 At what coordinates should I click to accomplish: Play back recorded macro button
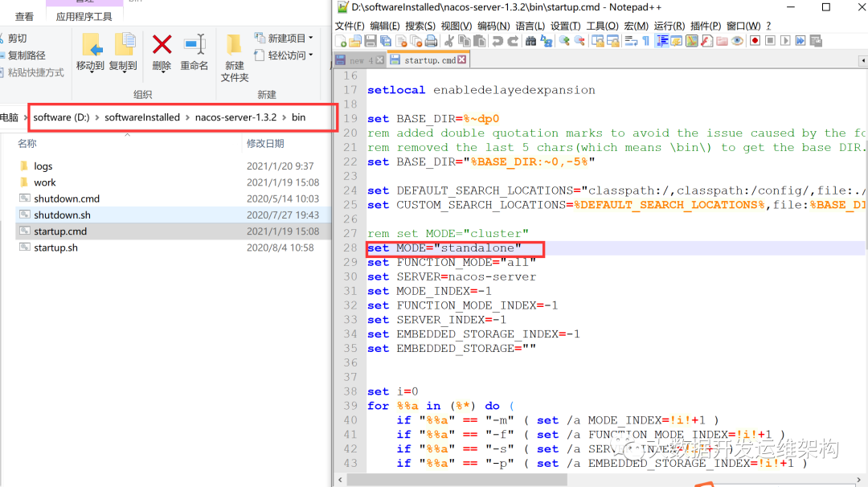coord(785,41)
